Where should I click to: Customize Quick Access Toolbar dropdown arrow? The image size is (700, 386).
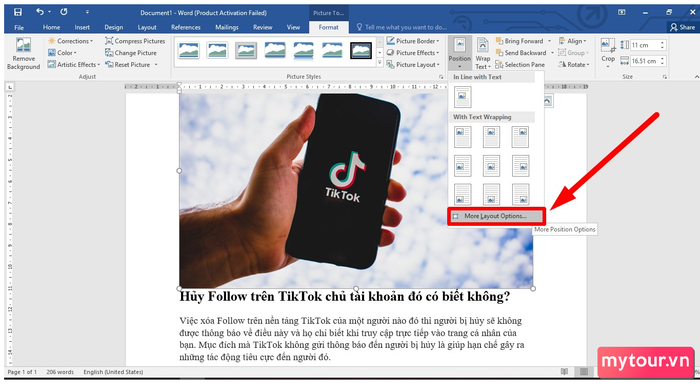pyautogui.click(x=87, y=12)
